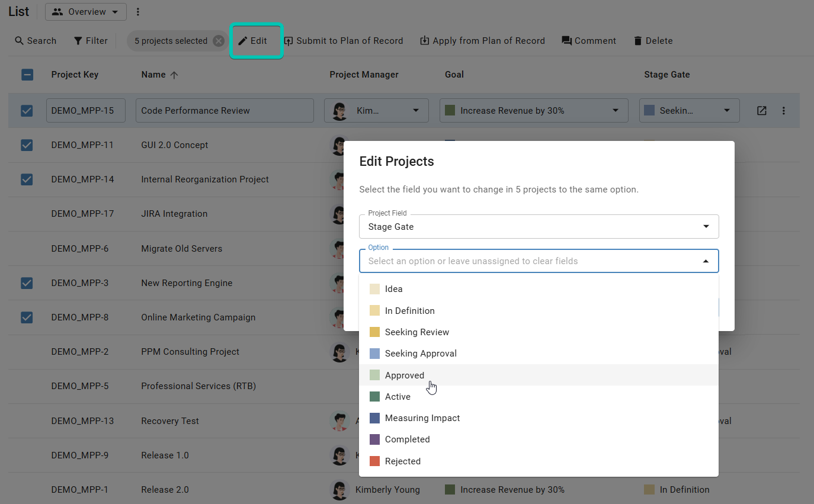The height and width of the screenshot is (504, 814).
Task: Sort by Project Manager column header
Action: [x=364, y=75]
